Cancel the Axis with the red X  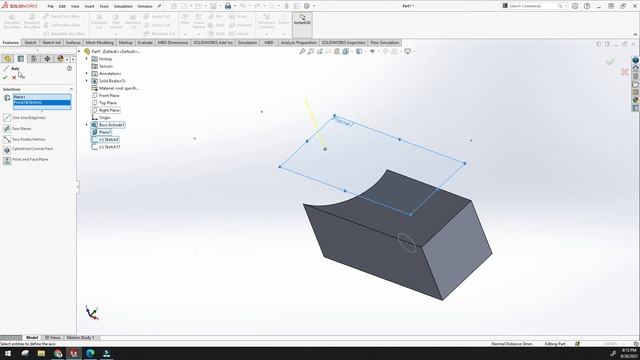pos(14,77)
